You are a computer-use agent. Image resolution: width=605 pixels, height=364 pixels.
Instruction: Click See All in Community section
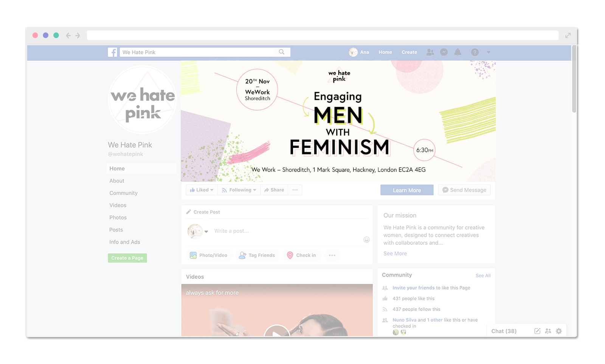pyautogui.click(x=483, y=276)
